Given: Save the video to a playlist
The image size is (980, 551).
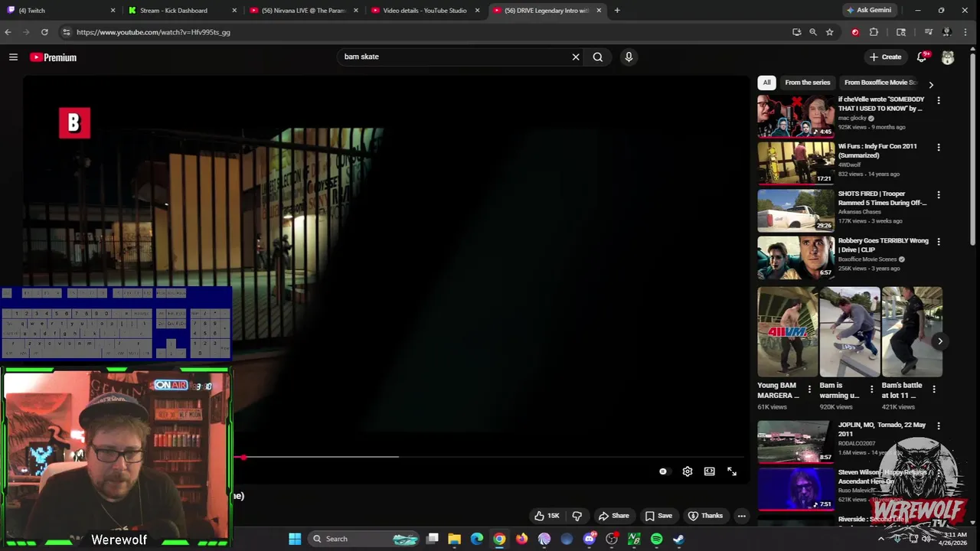Looking at the screenshot, I should point(658,516).
